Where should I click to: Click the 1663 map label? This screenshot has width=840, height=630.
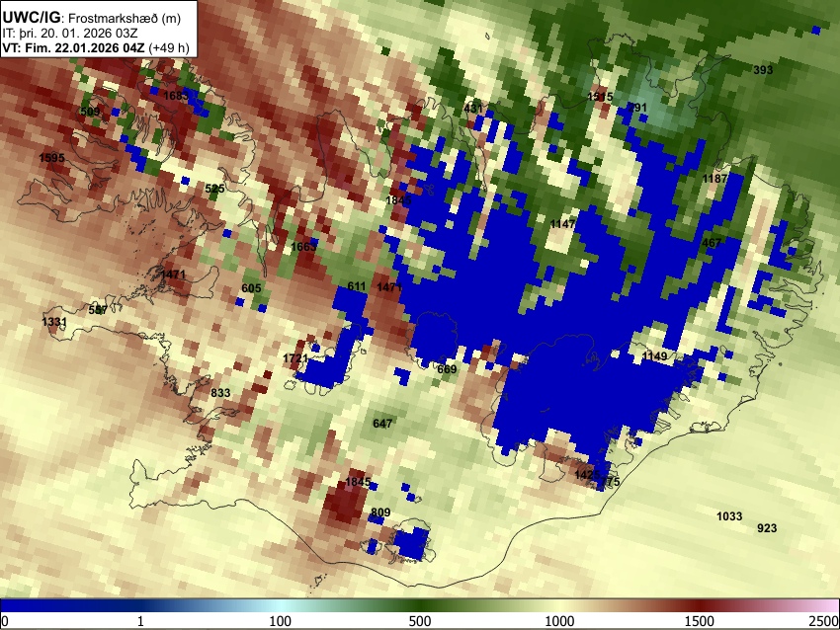303,247
